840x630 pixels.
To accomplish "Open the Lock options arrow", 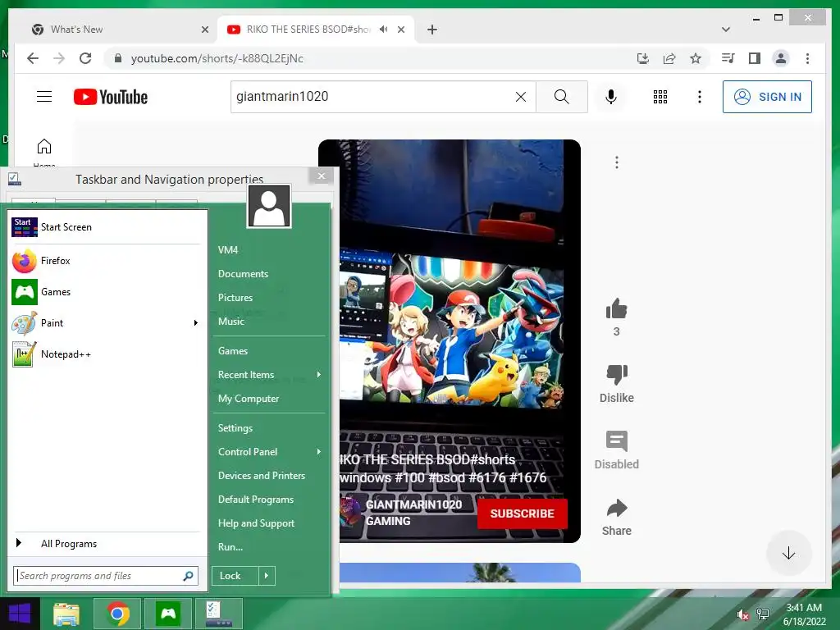I will pyautogui.click(x=267, y=576).
